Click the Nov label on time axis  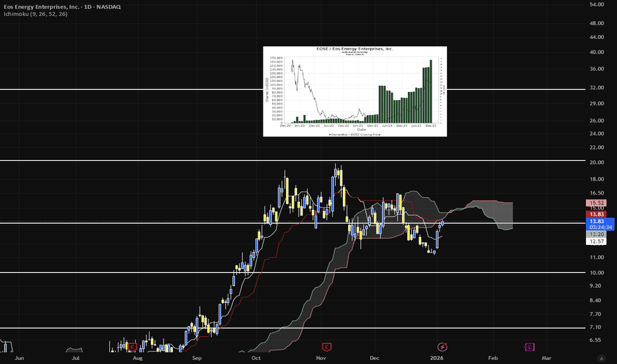321,358
